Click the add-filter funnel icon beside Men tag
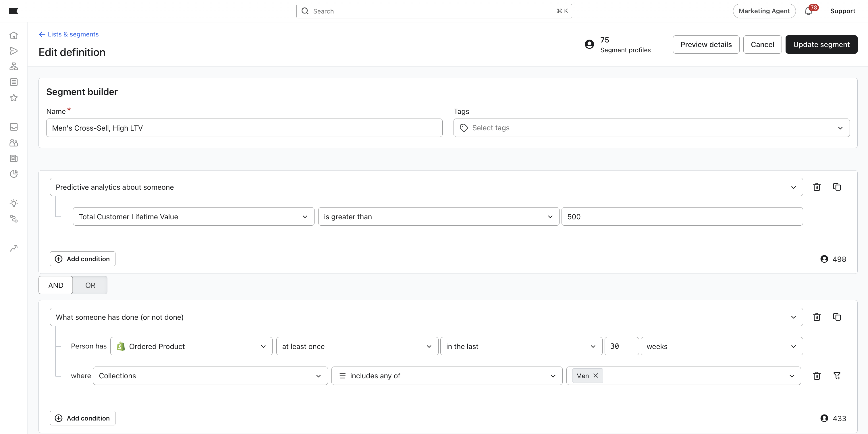 point(837,376)
